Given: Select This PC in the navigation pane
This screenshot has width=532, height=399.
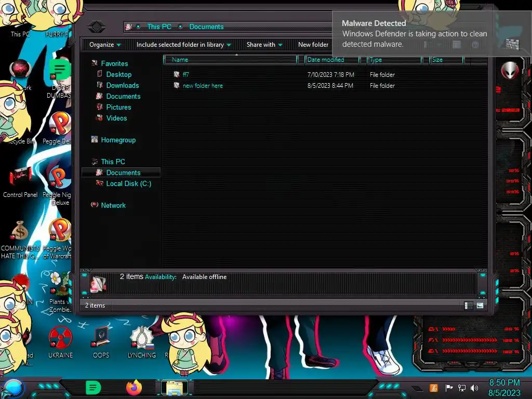Looking at the screenshot, I should [113, 162].
